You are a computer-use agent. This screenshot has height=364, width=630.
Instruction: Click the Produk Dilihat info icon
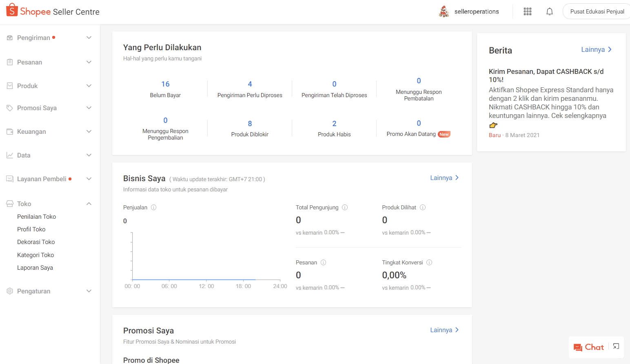pos(423,207)
